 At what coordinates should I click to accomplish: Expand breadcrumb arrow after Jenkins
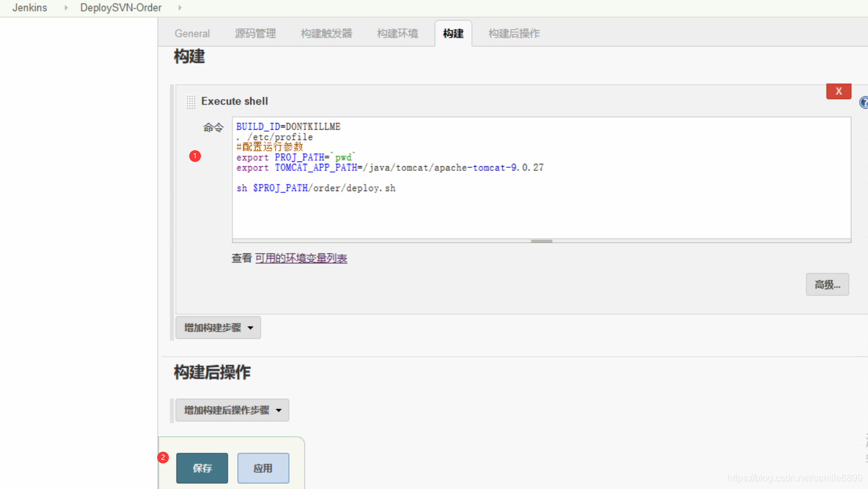[66, 8]
